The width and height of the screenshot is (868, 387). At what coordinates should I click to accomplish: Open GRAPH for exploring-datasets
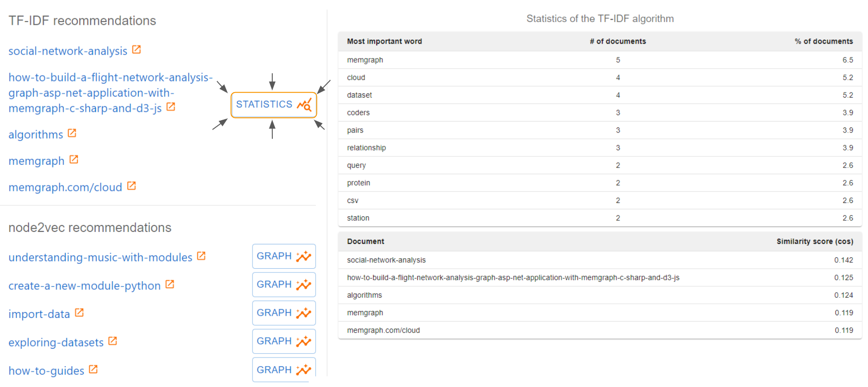[284, 341]
